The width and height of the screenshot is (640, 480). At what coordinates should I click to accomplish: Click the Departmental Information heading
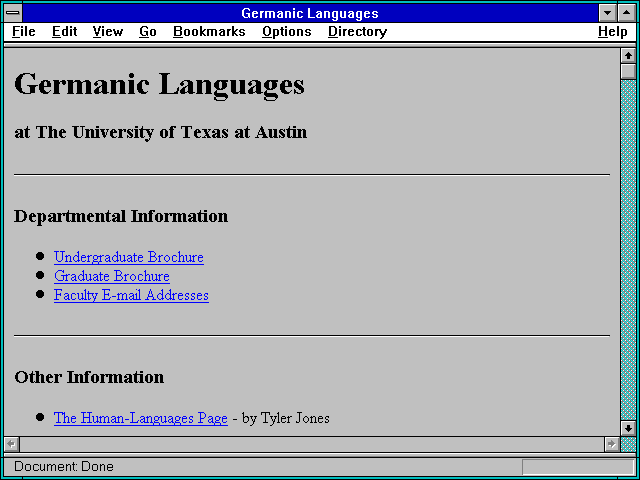(121, 216)
